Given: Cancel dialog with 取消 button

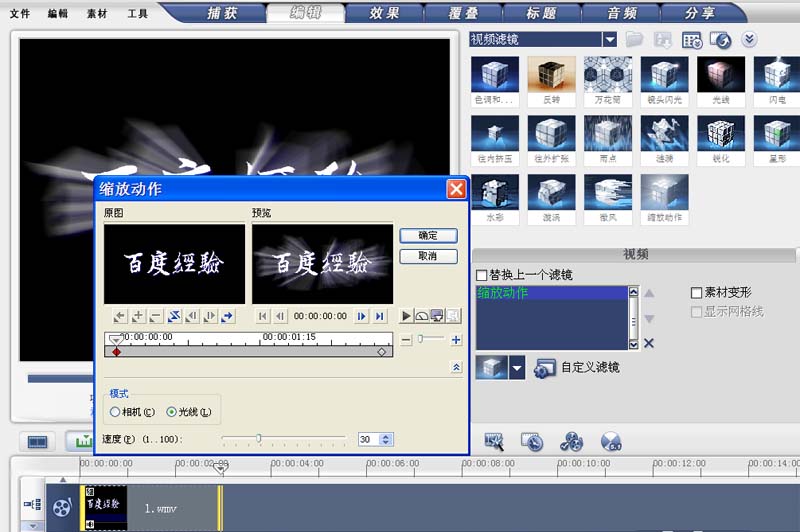Looking at the screenshot, I should tap(428, 256).
